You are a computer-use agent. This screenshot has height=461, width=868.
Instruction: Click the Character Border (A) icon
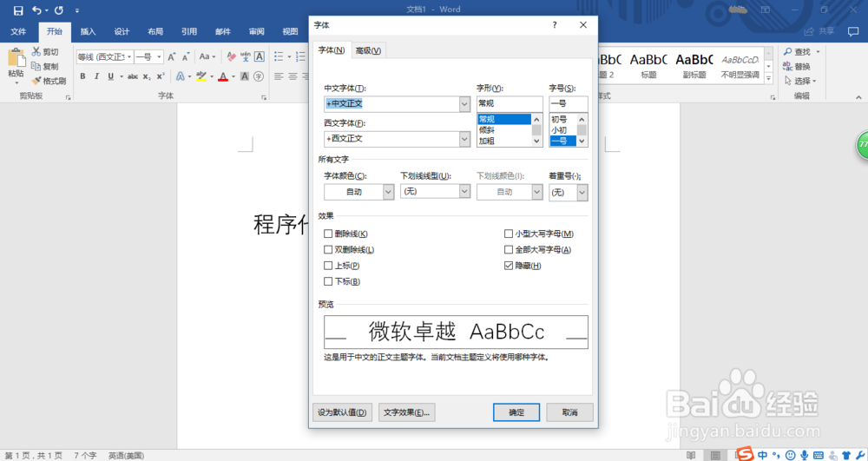259,56
